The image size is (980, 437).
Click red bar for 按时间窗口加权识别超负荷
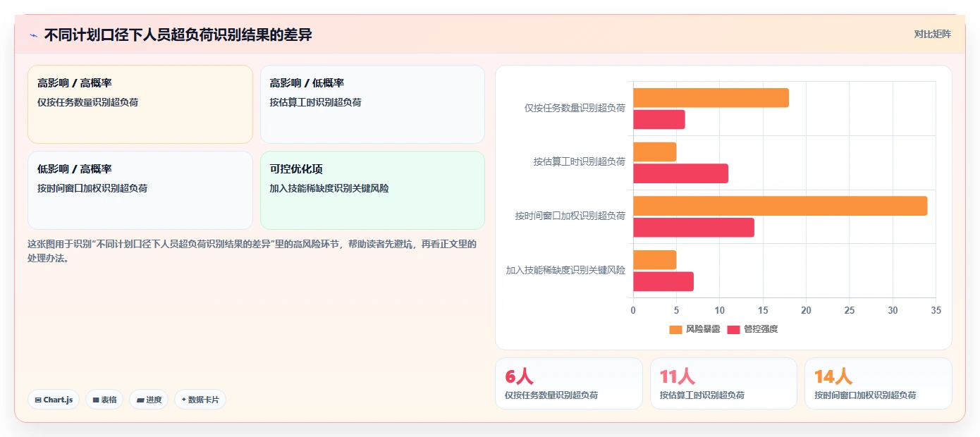pos(694,228)
